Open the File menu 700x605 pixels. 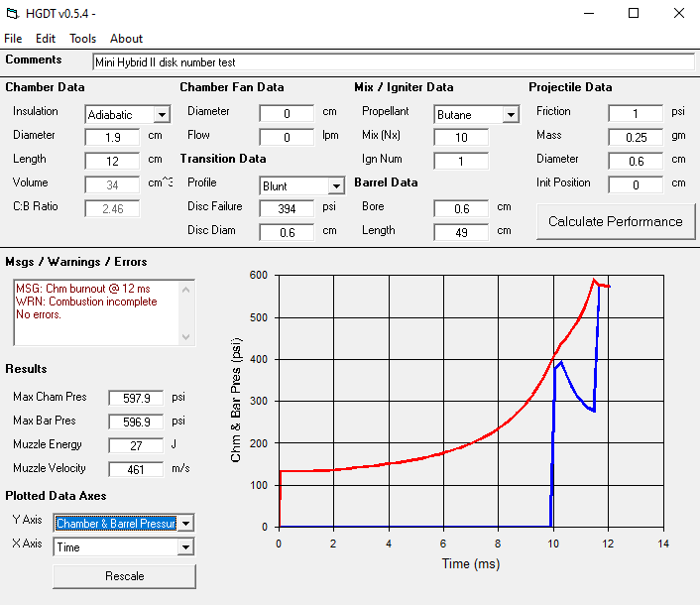coord(13,39)
